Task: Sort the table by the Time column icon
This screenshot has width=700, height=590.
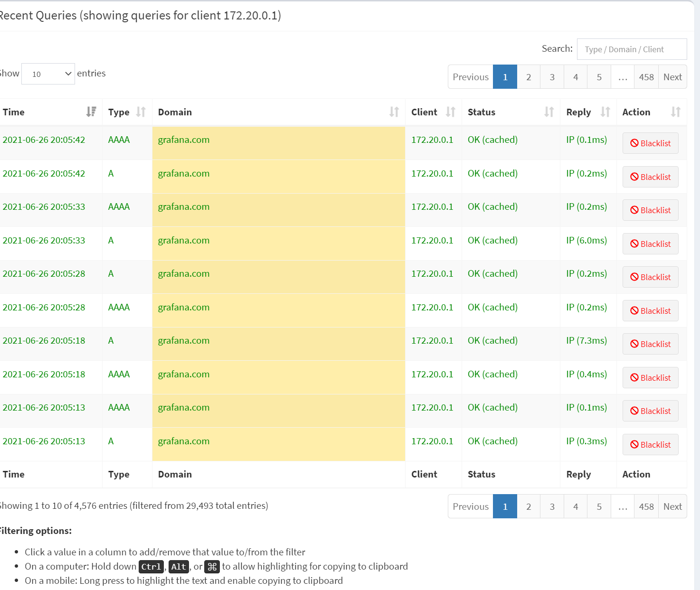Action: [91, 112]
